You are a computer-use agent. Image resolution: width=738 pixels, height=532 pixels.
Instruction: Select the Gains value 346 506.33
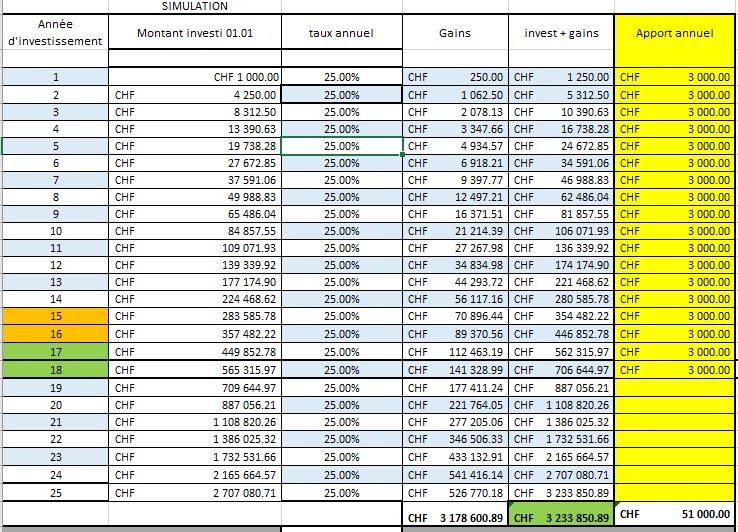point(455,439)
